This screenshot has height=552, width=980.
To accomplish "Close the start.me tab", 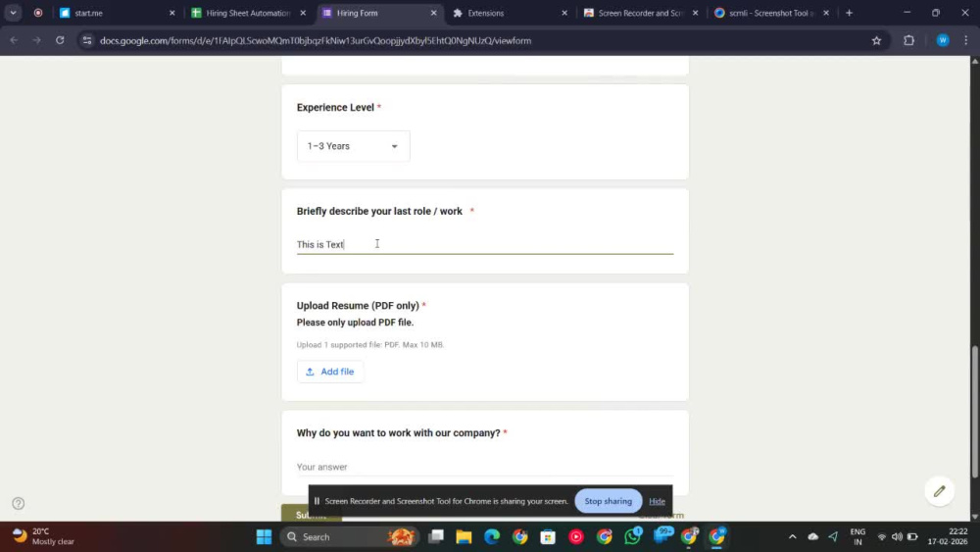I will pos(172,13).
